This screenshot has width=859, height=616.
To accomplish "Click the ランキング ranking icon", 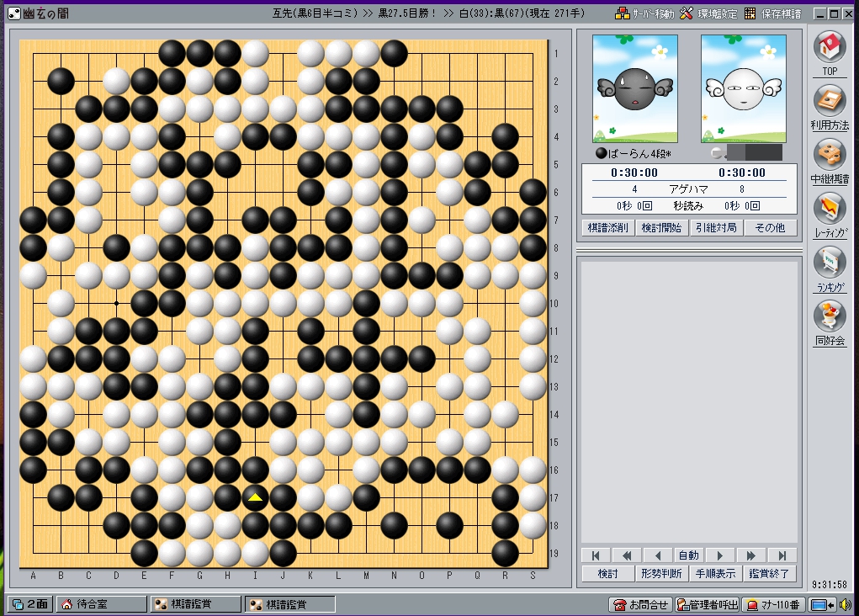I will pos(830,263).
